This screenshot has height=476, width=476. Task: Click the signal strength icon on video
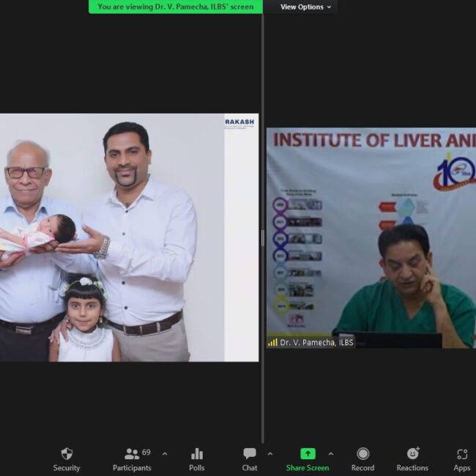click(272, 342)
